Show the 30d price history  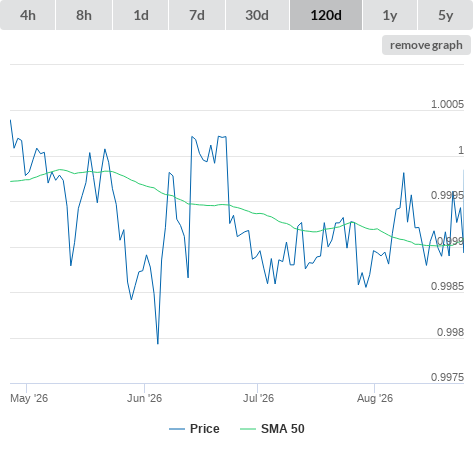pos(257,15)
